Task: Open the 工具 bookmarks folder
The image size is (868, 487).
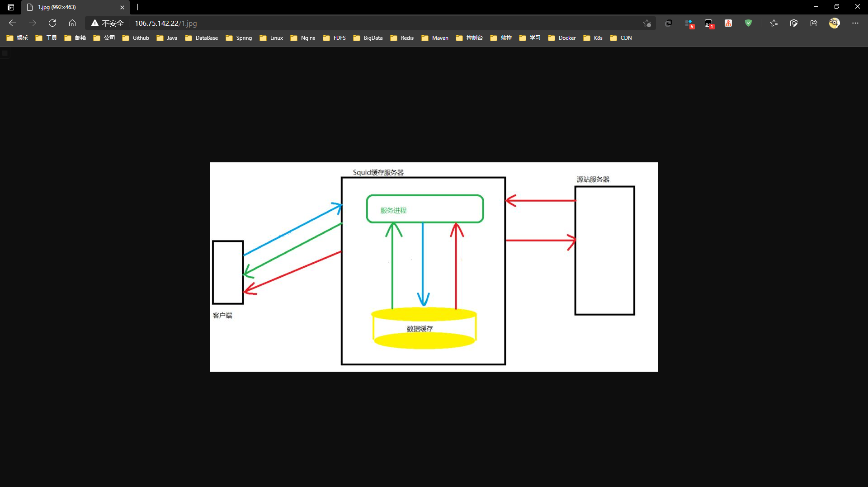Action: click(x=46, y=38)
